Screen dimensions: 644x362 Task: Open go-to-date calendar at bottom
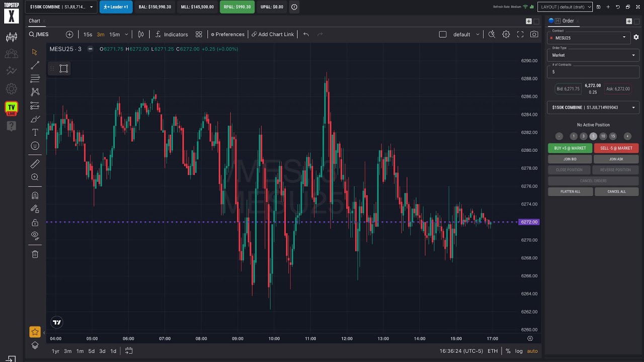coord(129,351)
